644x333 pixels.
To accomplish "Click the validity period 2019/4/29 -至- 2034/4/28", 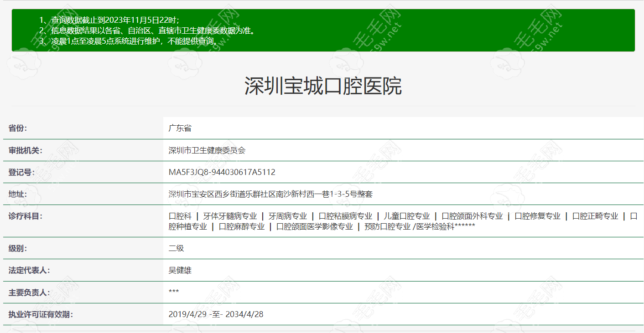I will click(x=216, y=314).
